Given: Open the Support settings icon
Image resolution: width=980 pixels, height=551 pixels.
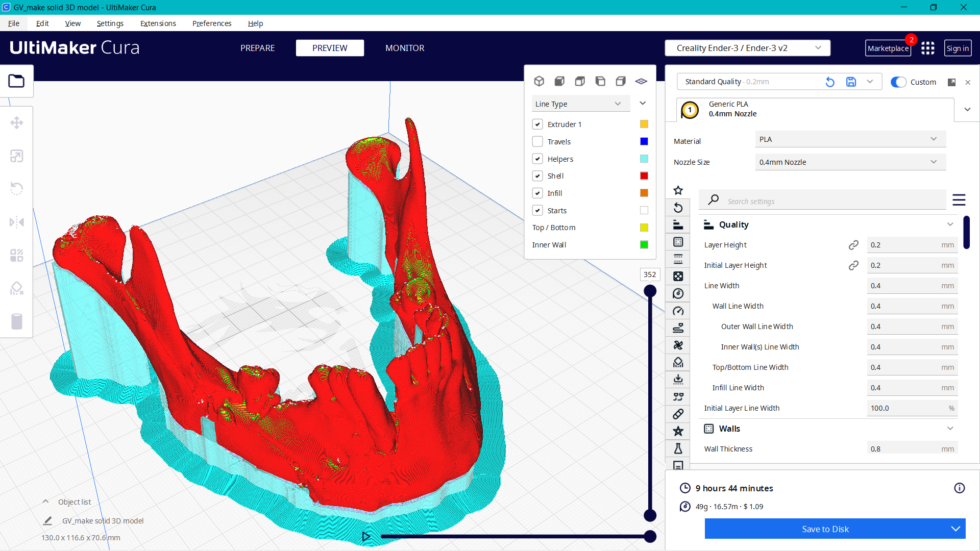Looking at the screenshot, I should pyautogui.click(x=678, y=362).
